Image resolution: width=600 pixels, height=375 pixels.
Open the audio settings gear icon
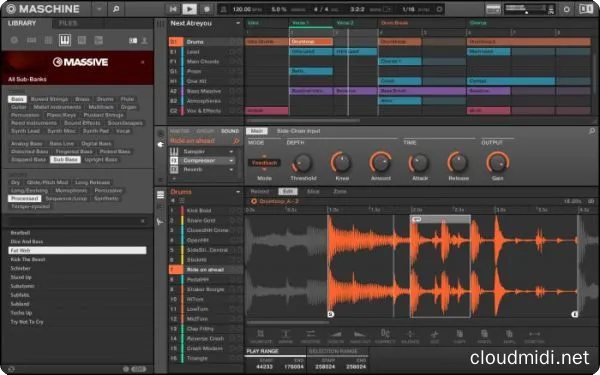click(567, 9)
